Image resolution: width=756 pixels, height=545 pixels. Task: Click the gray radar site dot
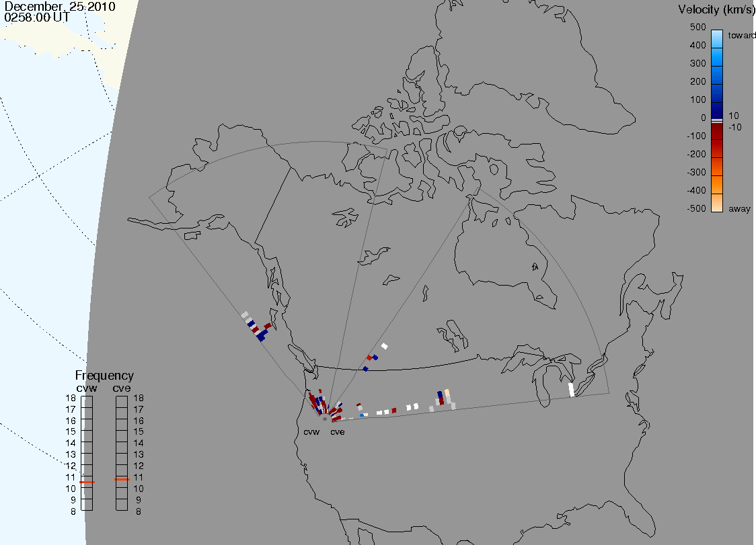pyautogui.click(x=325, y=419)
